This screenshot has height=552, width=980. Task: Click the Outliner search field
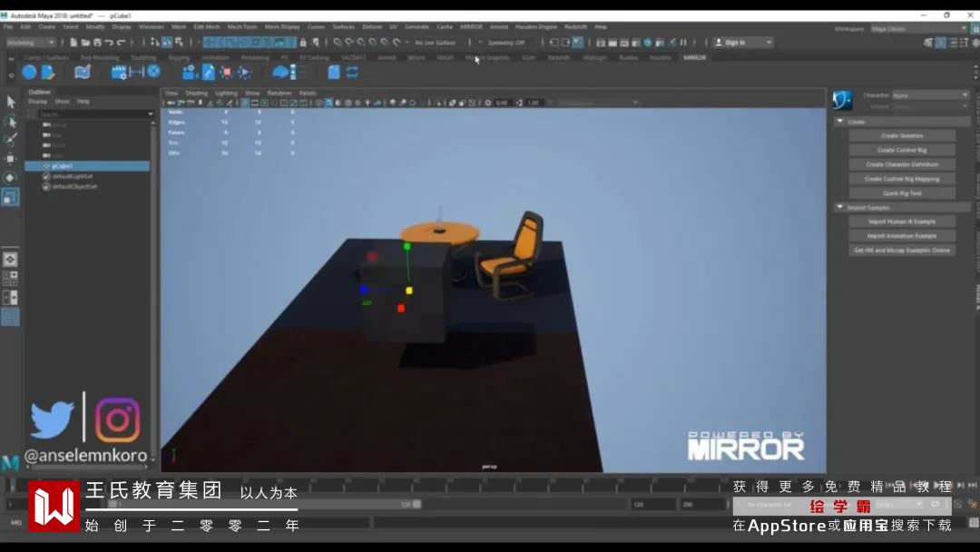pyautogui.click(x=92, y=114)
